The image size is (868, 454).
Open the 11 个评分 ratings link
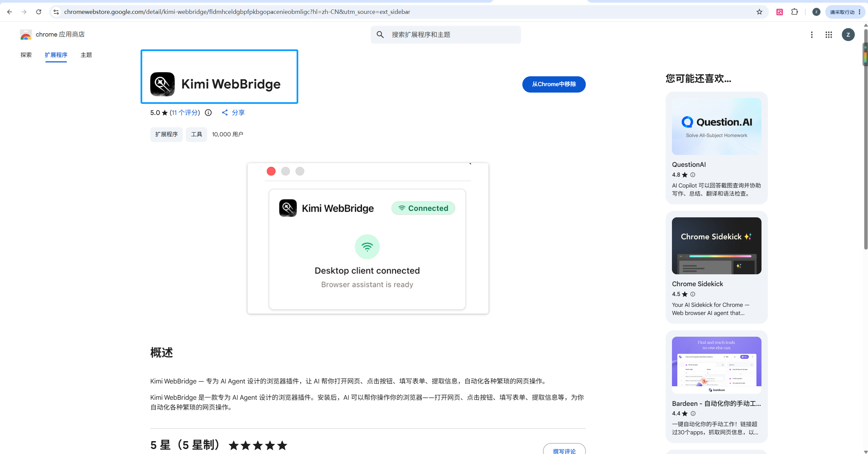coord(185,113)
